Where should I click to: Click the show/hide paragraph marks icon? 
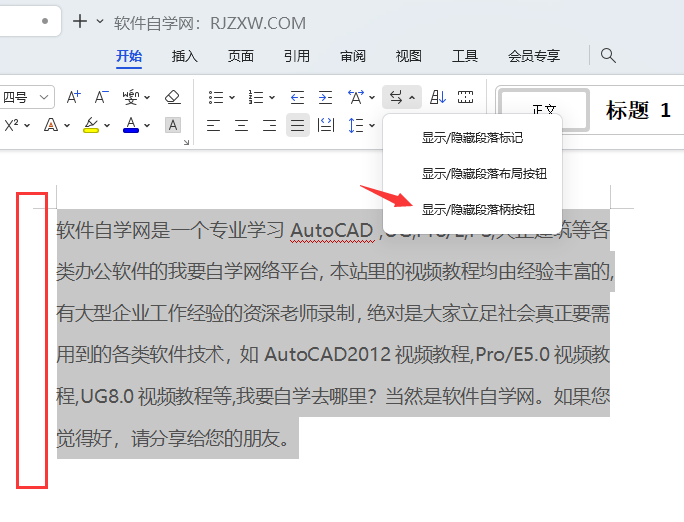pos(396,97)
